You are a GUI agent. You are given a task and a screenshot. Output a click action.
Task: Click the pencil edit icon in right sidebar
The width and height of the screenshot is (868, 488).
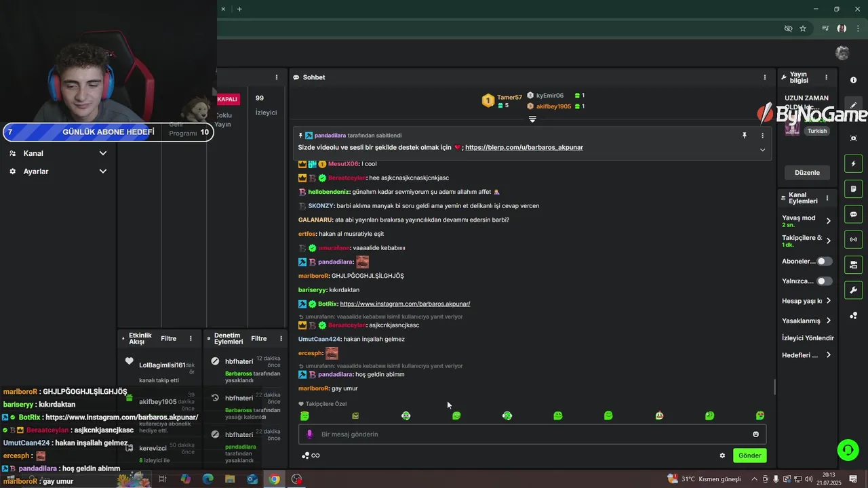click(x=853, y=106)
